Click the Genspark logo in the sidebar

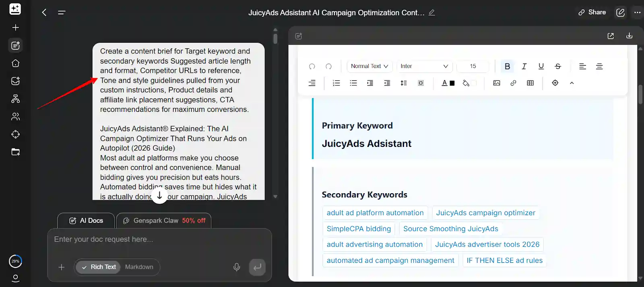point(15,9)
